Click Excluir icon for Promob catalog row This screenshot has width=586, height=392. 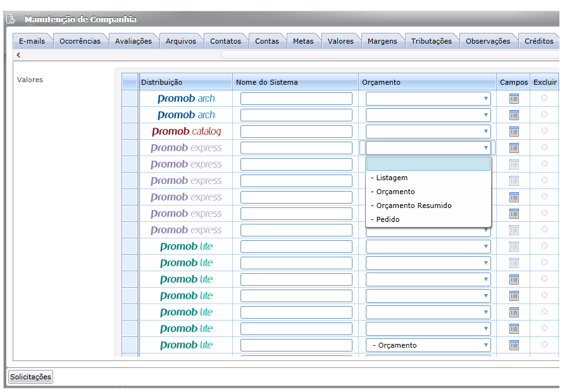(544, 131)
